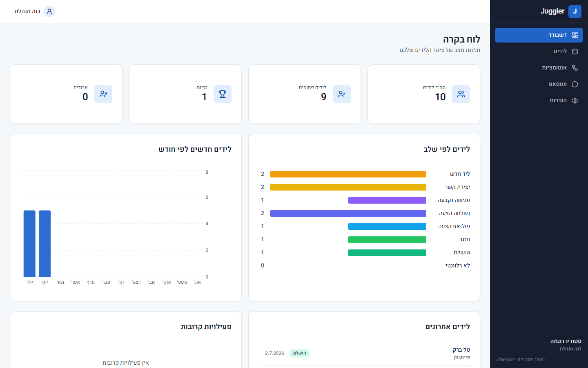Image resolution: width=588 pixels, height=368 pixels.
Task: Click the יולי bar in monthly chart
Action: 29,244
